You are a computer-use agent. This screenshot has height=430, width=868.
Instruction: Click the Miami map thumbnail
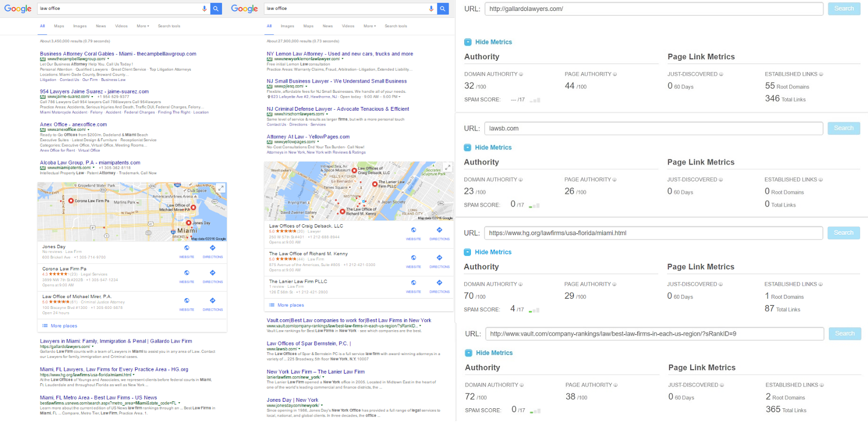132,212
